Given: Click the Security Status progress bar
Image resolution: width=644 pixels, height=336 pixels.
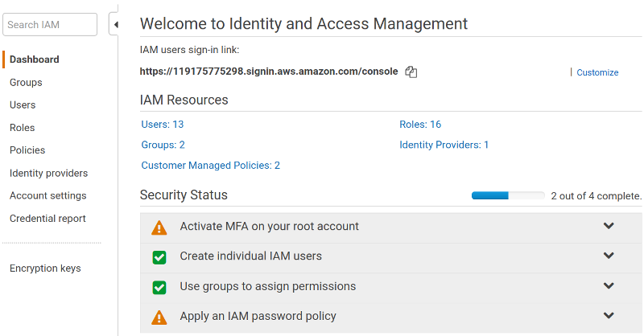Looking at the screenshot, I should 508,195.
